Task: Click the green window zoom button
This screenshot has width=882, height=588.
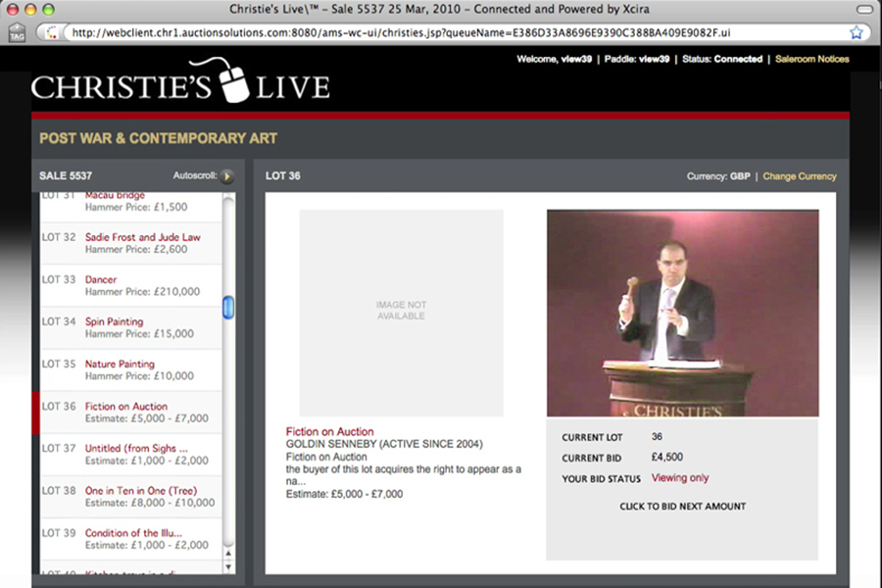Action: (x=49, y=9)
